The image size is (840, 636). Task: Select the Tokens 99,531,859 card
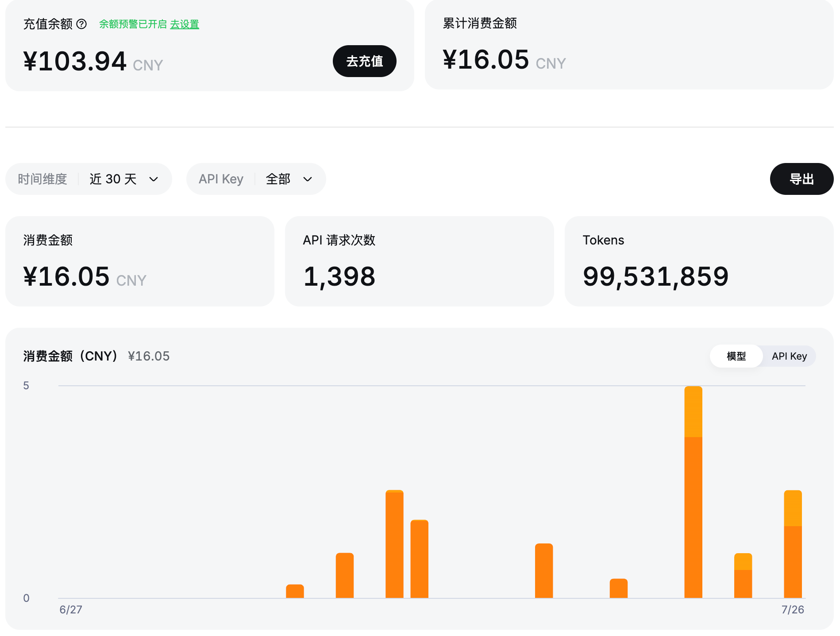coord(699,261)
